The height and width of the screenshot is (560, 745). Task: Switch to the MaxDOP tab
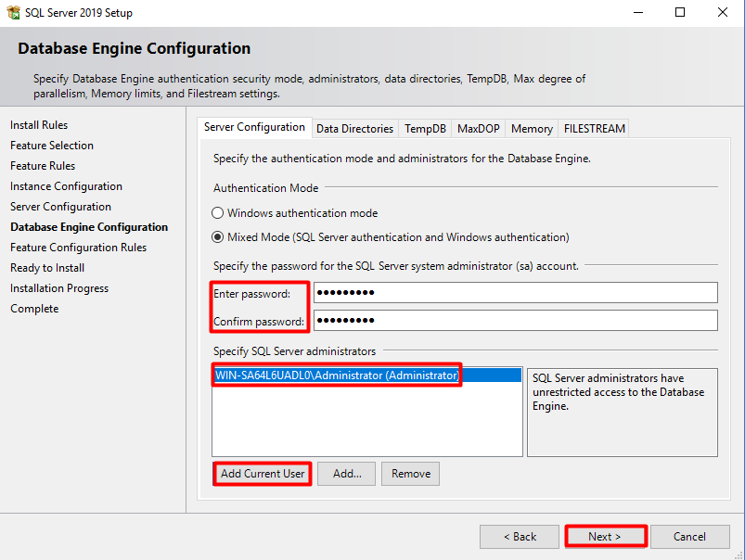(x=479, y=129)
